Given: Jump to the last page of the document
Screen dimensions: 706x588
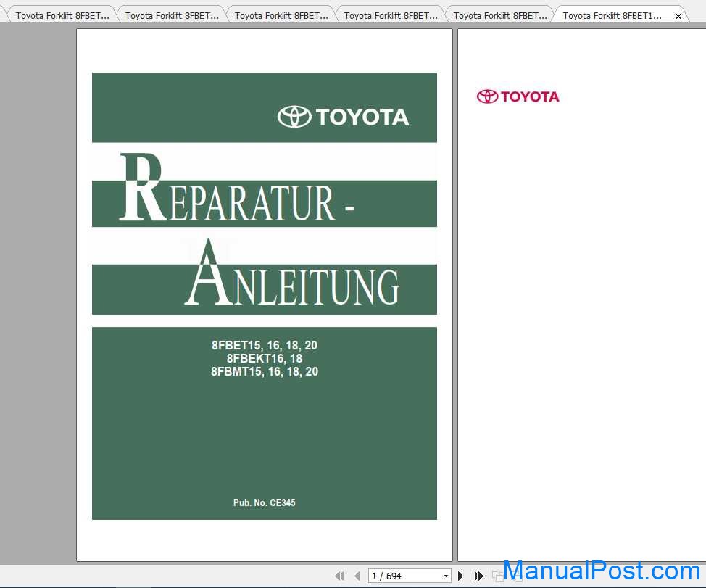Looking at the screenshot, I should [478, 576].
